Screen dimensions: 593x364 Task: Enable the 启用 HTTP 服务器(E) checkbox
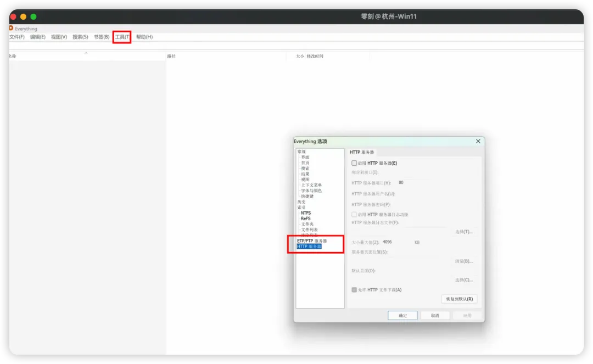click(354, 163)
